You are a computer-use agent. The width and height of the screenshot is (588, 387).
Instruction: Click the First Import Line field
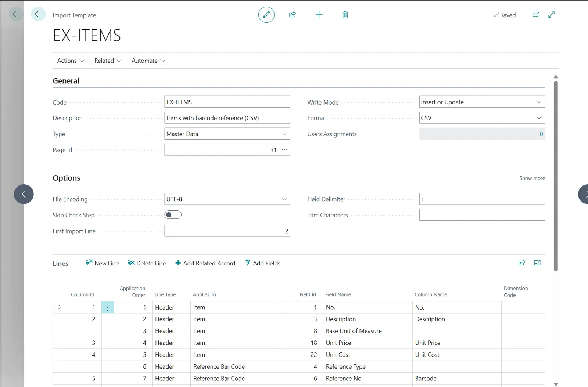pos(227,231)
